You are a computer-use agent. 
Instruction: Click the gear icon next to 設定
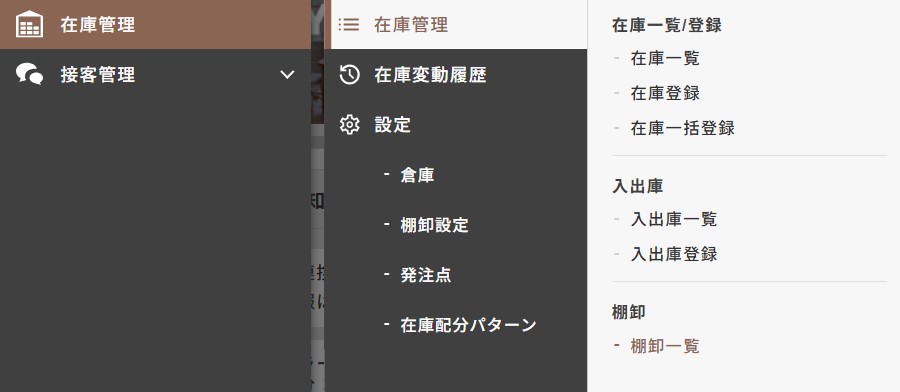pos(350,125)
